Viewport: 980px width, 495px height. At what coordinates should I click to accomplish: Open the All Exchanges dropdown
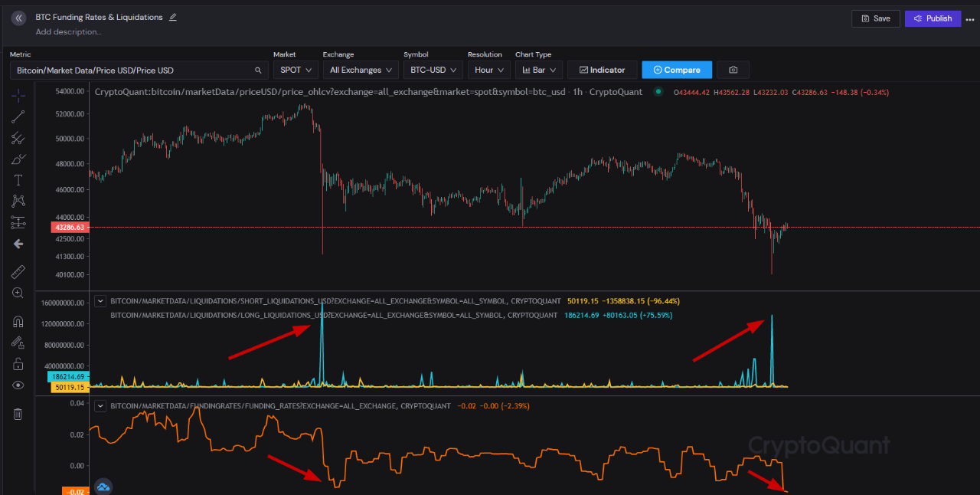click(x=360, y=70)
